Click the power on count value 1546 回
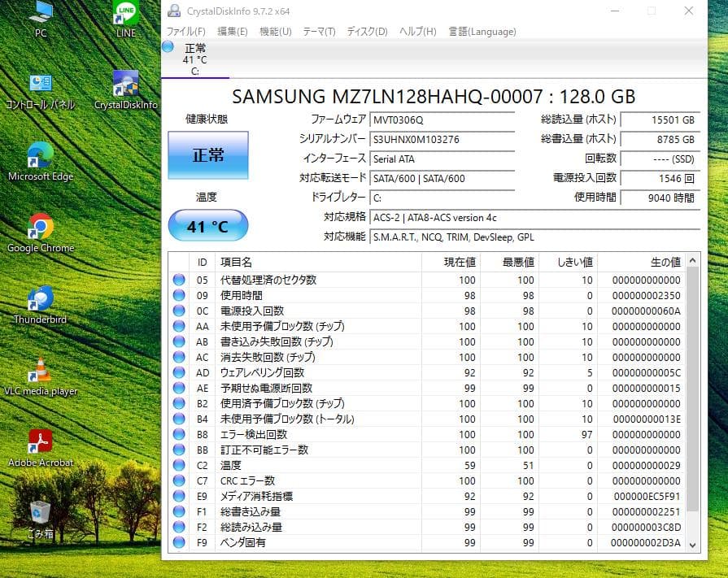728x578 pixels. [660, 179]
